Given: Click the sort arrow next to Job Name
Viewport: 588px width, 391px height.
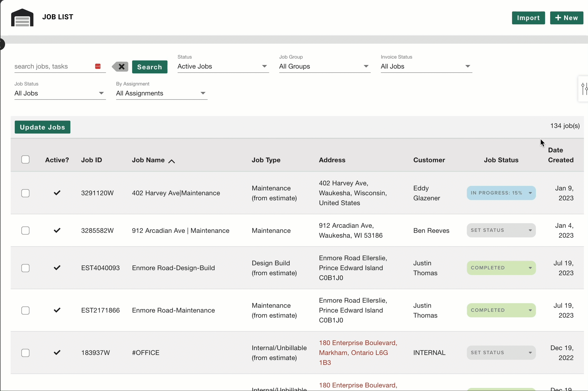Looking at the screenshot, I should (x=172, y=161).
